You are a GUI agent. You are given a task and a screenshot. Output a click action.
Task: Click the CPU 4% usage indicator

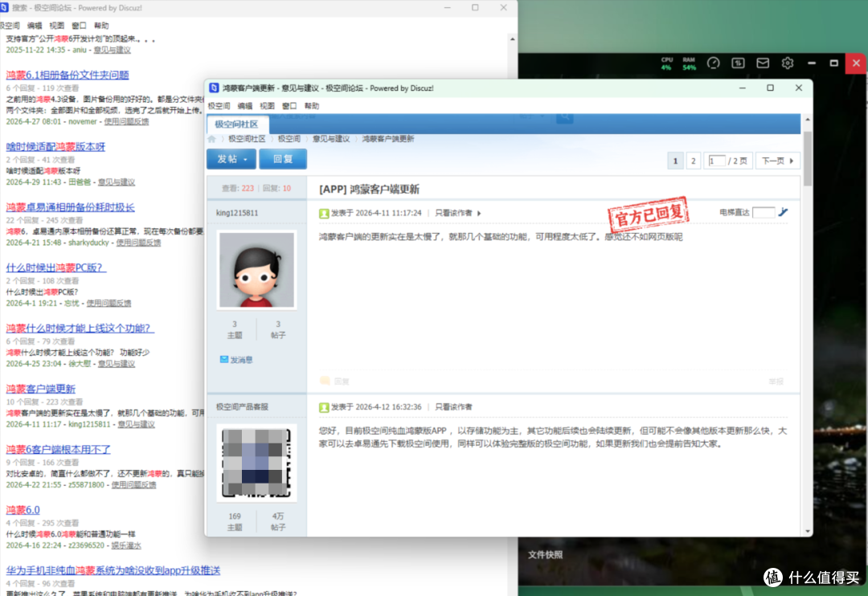coord(666,63)
